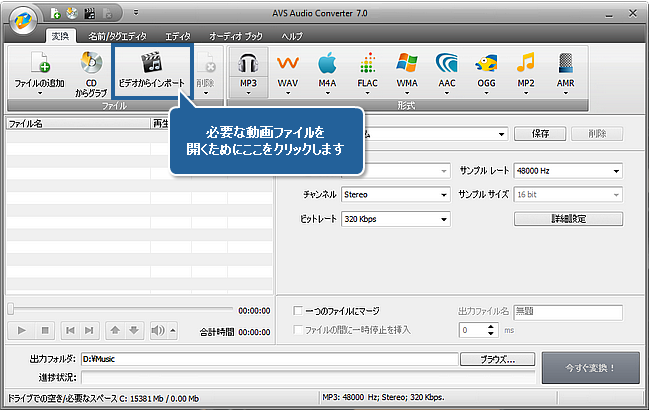649x410 pixels.
Task: Click play button
Action: (22, 331)
